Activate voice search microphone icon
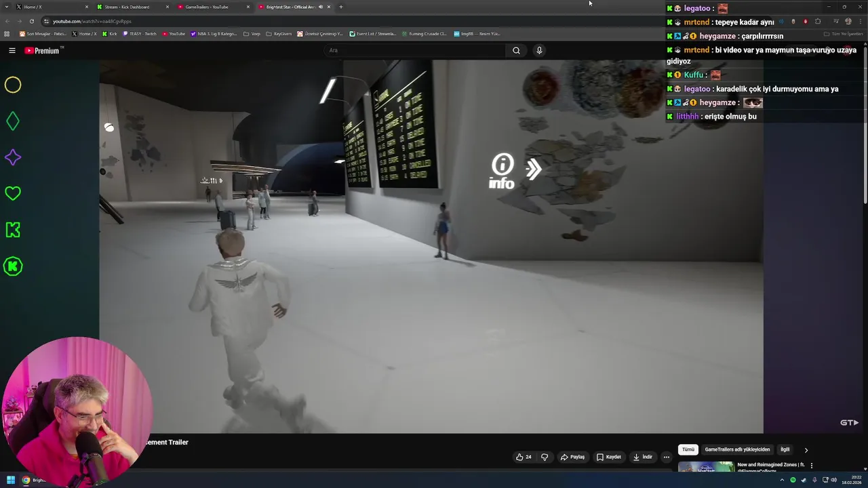Image resolution: width=868 pixels, height=488 pixels. (x=539, y=50)
